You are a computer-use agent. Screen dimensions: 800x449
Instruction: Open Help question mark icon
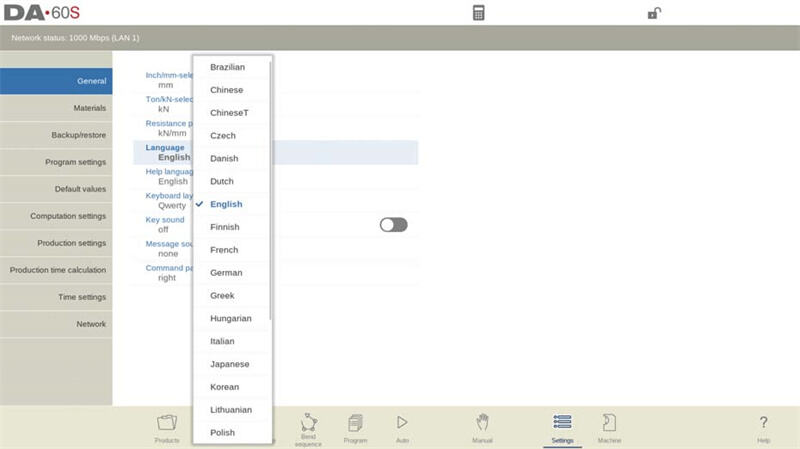click(763, 427)
